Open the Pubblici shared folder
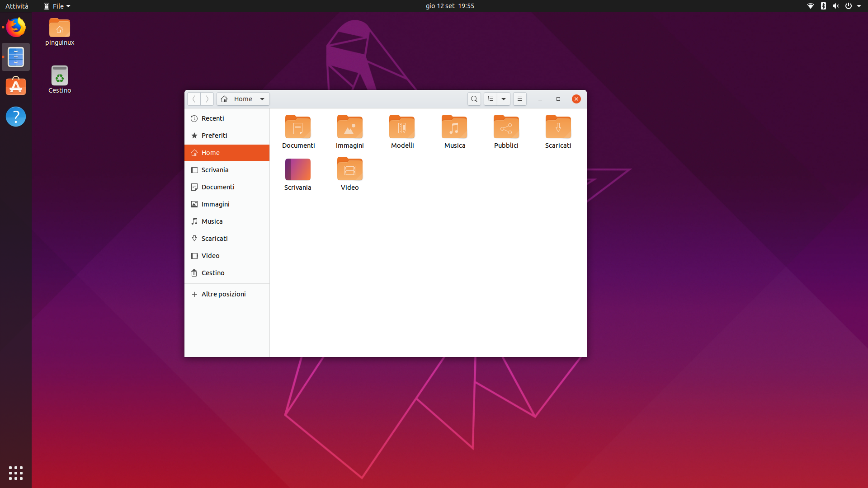The width and height of the screenshot is (868, 488). pyautogui.click(x=506, y=127)
